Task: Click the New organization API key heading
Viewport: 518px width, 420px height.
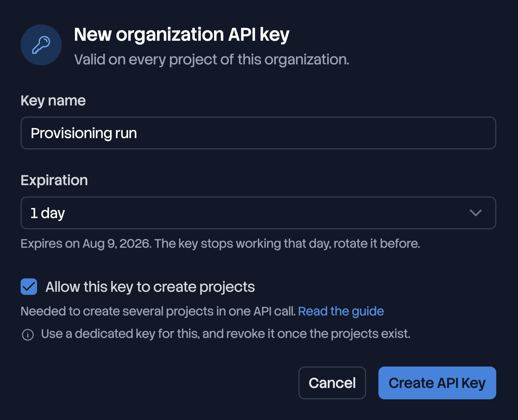Action: 182,35
